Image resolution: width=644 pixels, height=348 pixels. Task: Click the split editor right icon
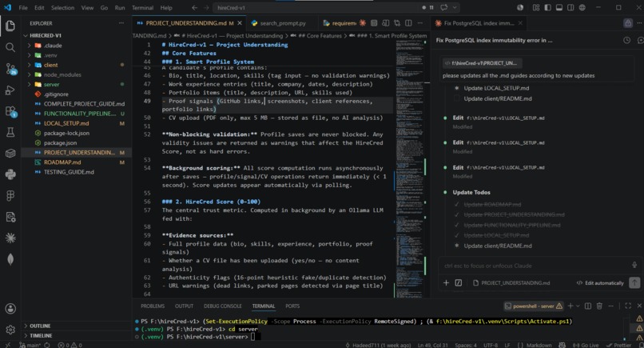(x=408, y=23)
